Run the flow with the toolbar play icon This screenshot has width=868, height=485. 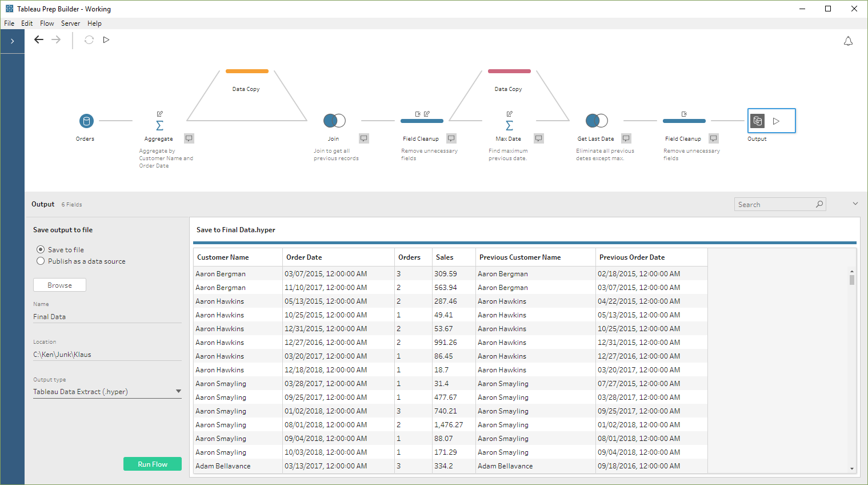[106, 39]
